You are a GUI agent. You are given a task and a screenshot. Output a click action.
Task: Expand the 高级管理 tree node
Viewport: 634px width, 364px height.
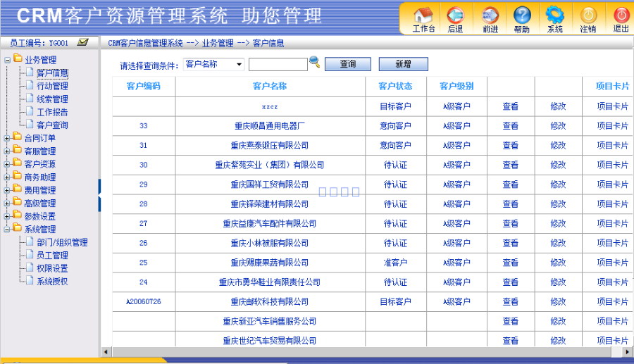(x=7, y=203)
